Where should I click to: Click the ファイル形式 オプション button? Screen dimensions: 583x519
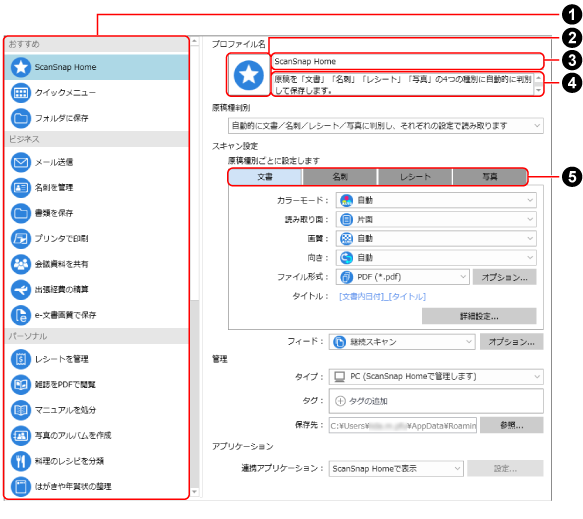pyautogui.click(x=505, y=277)
